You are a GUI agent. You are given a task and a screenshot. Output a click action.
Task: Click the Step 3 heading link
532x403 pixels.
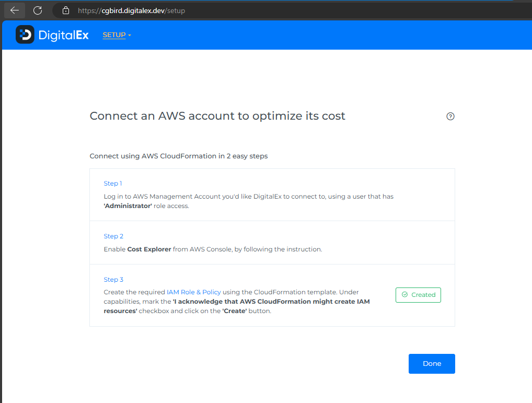point(113,280)
